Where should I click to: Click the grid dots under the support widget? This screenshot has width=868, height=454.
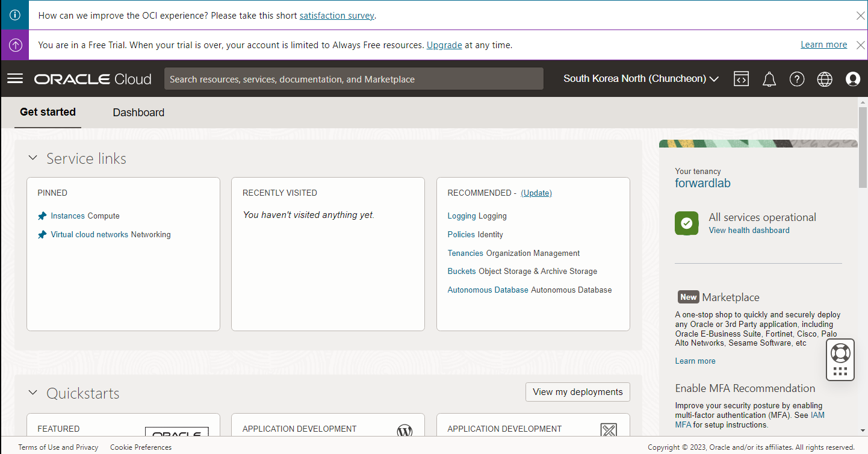pos(840,372)
